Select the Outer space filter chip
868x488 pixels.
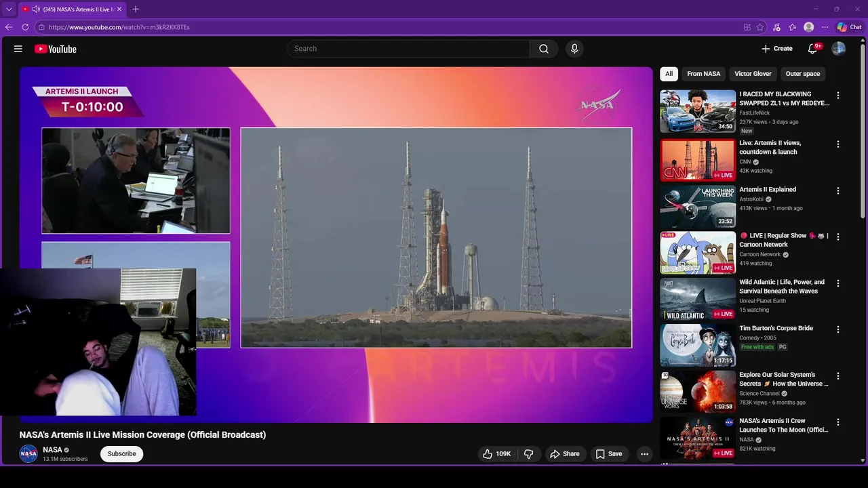pyautogui.click(x=803, y=74)
